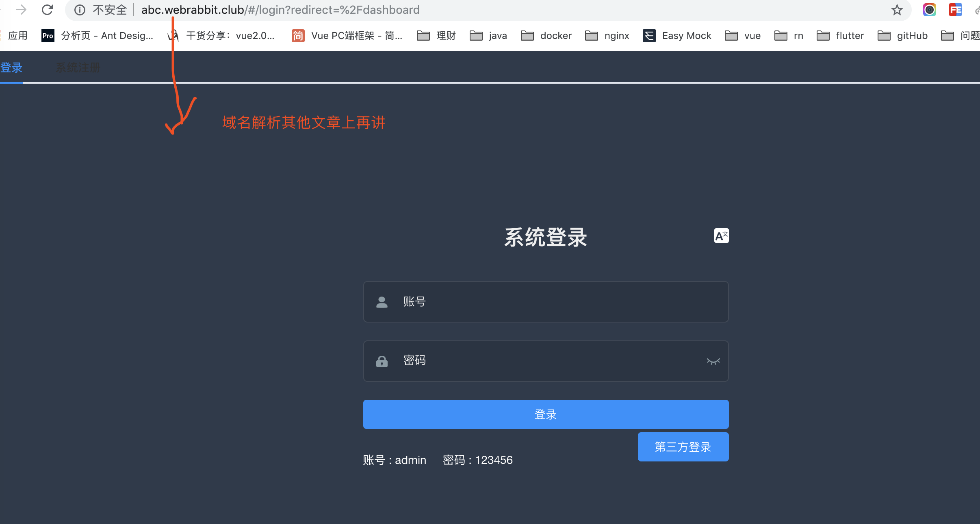Viewport: 980px width, 524px height.
Task: Open the language switch icon
Action: click(x=721, y=236)
